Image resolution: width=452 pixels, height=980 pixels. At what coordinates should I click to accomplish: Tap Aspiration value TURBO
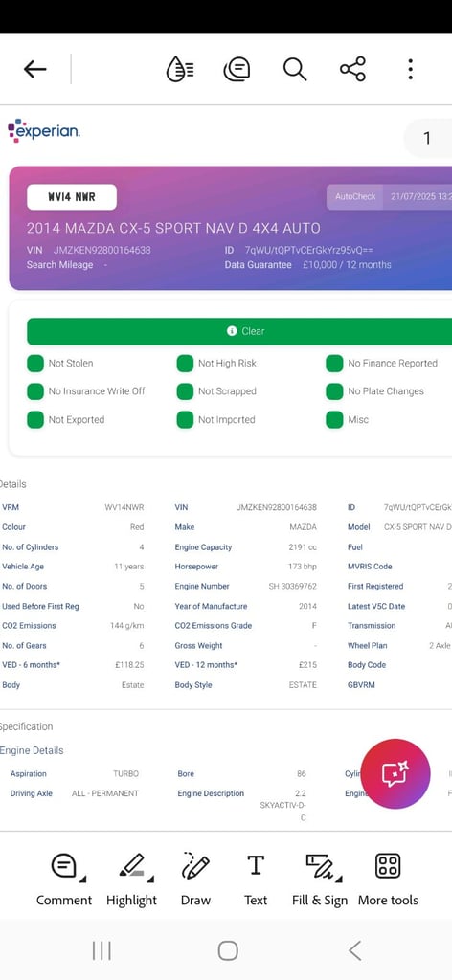coord(125,773)
